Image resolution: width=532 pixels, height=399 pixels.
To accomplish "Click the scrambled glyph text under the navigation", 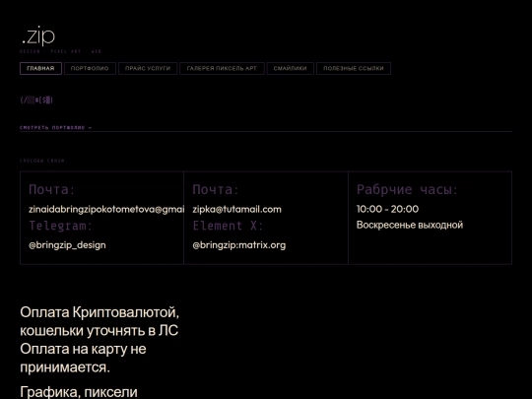I will (x=36, y=100).
